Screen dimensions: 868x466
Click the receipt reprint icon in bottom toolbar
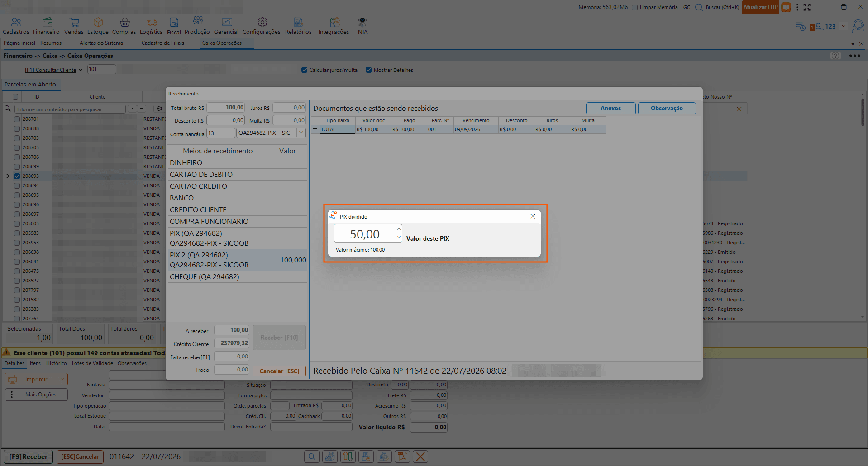click(366, 456)
